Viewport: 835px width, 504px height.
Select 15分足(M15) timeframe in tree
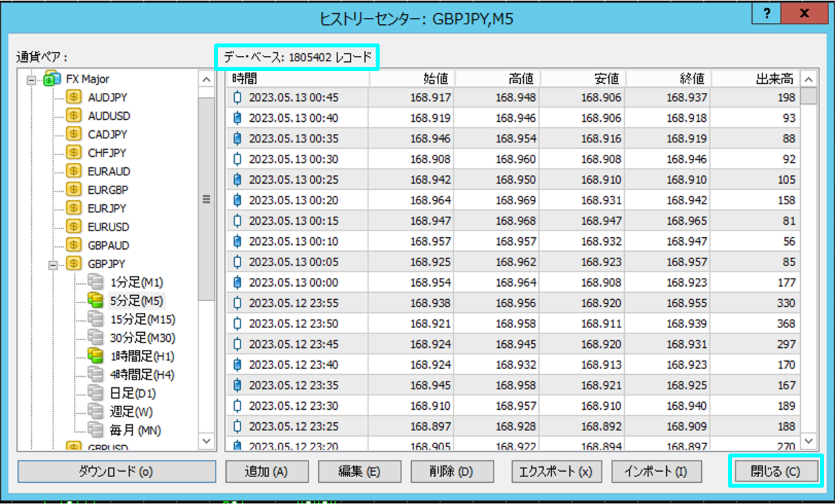pos(142,320)
